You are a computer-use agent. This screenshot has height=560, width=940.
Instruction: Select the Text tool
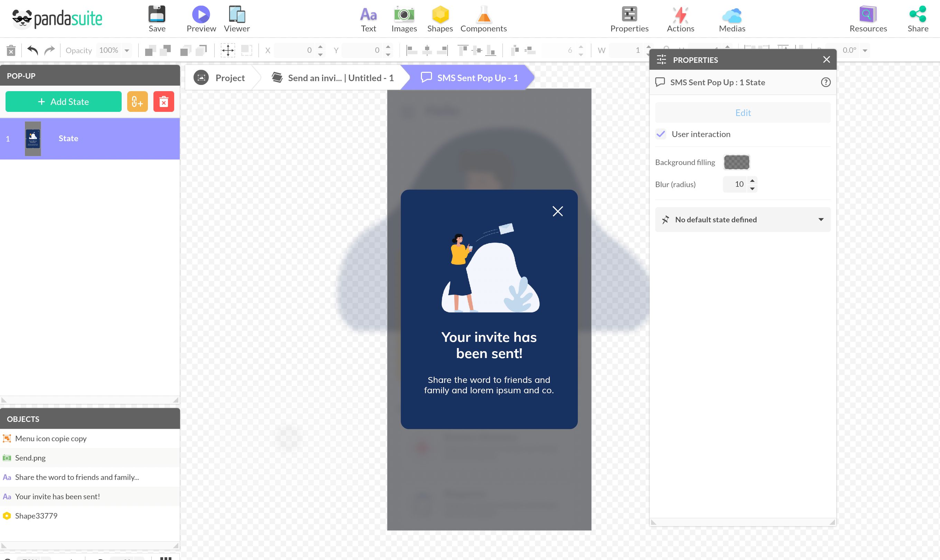tap(368, 18)
